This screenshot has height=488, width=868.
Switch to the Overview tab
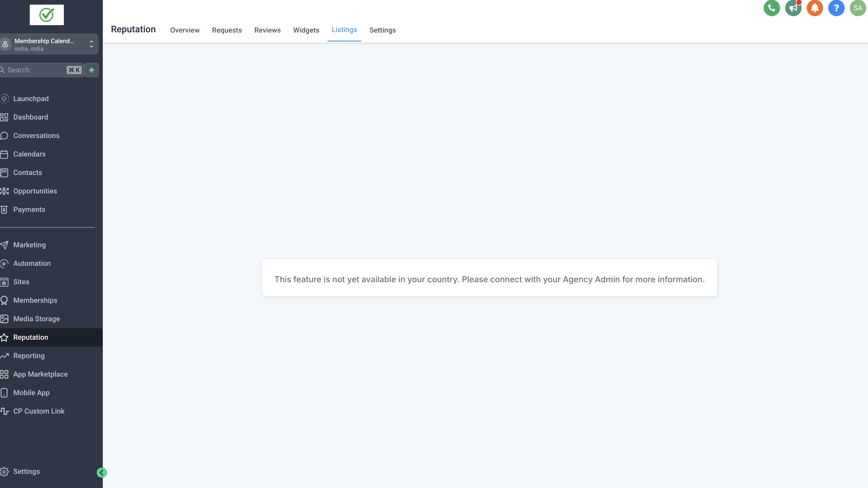click(185, 30)
